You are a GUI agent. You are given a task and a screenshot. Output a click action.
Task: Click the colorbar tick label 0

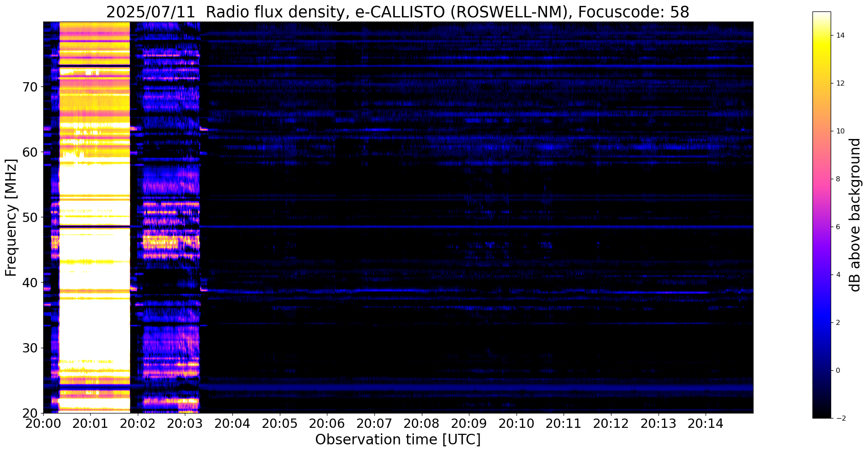(837, 371)
